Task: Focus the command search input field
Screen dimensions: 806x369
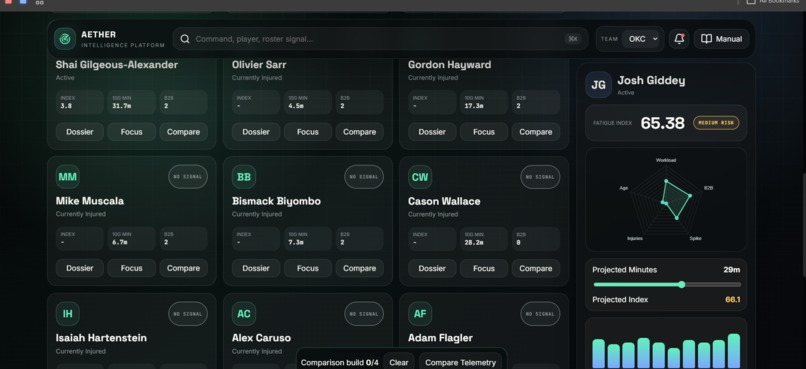Action: coord(380,39)
